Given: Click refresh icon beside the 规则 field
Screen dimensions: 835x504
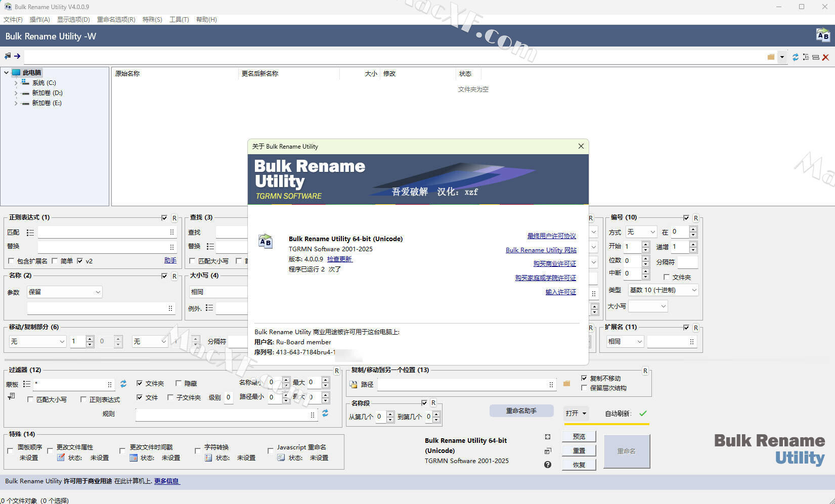Looking at the screenshot, I should pyautogui.click(x=325, y=414).
